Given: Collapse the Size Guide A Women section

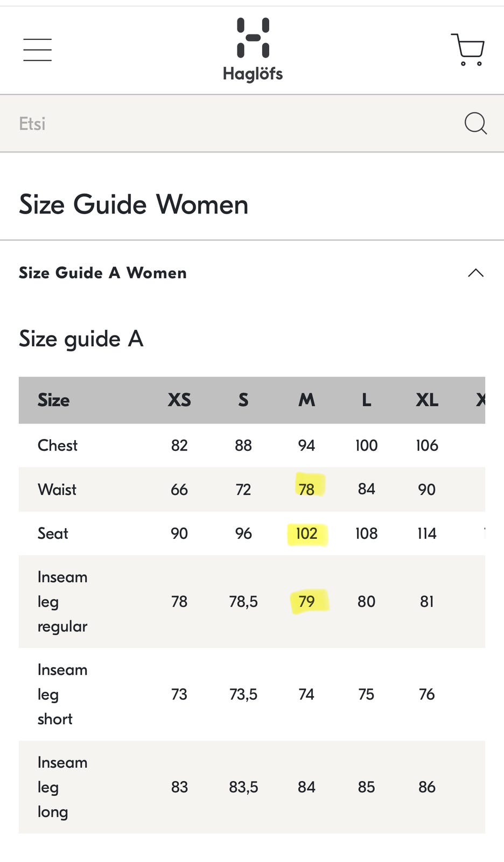Looking at the screenshot, I should click(x=475, y=273).
